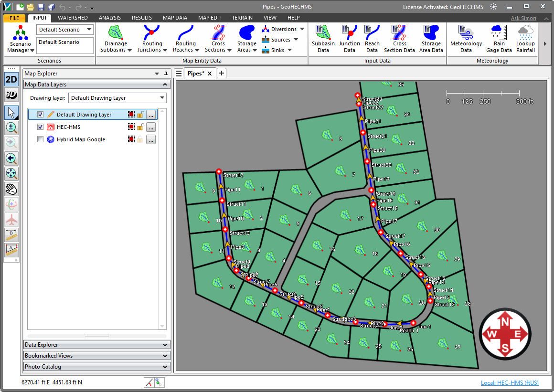Hide the HEC-HMS layer
The image size is (554, 392).
coord(41,127)
